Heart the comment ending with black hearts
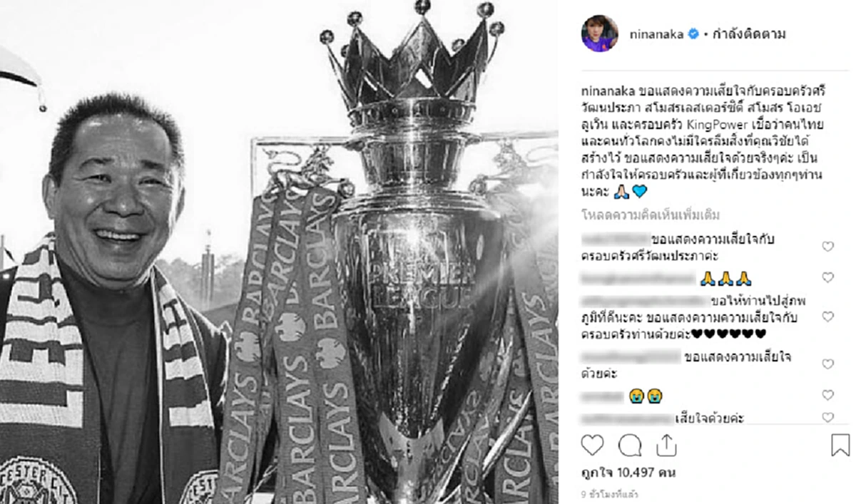Viewport: 856px width, 504px height. [x=827, y=317]
